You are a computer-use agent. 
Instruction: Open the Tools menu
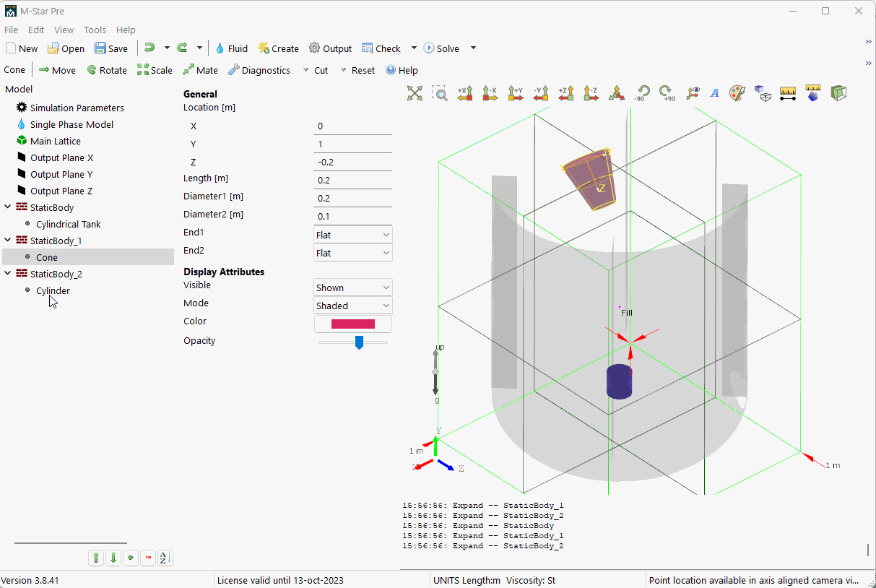click(95, 30)
